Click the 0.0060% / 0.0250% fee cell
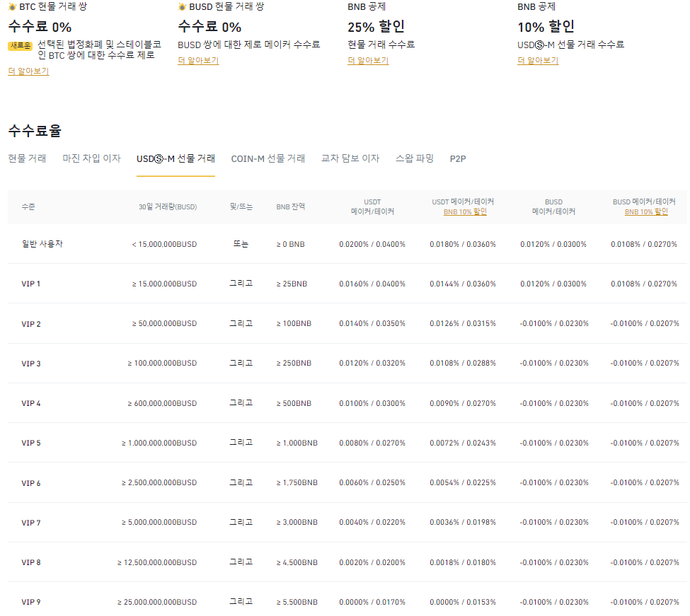This screenshot has width=690, height=616. 372,483
